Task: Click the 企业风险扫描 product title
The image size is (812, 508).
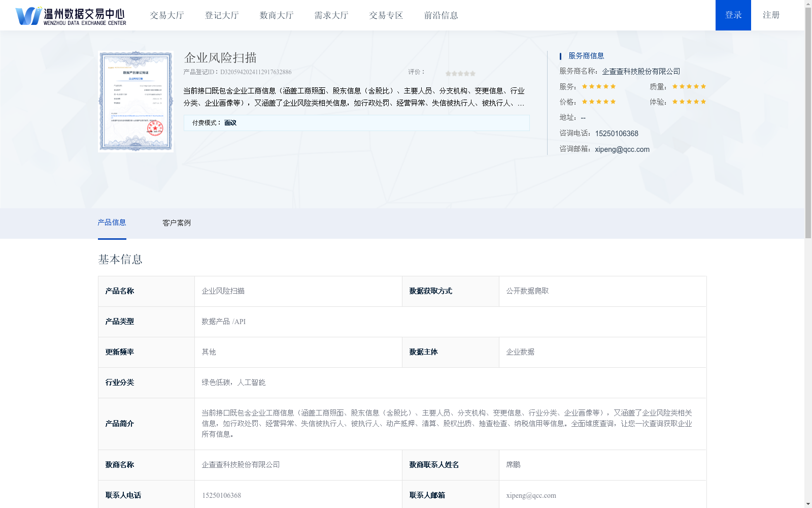Action: coord(220,57)
